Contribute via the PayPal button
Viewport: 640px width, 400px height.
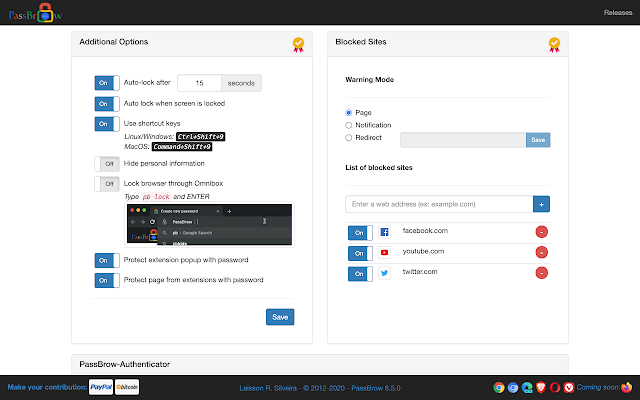(101, 387)
